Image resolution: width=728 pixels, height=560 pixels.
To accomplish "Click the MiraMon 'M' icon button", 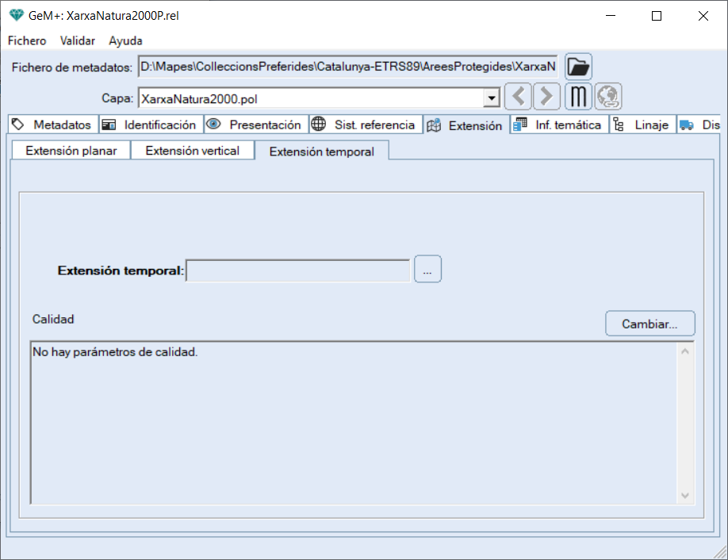I will click(579, 98).
